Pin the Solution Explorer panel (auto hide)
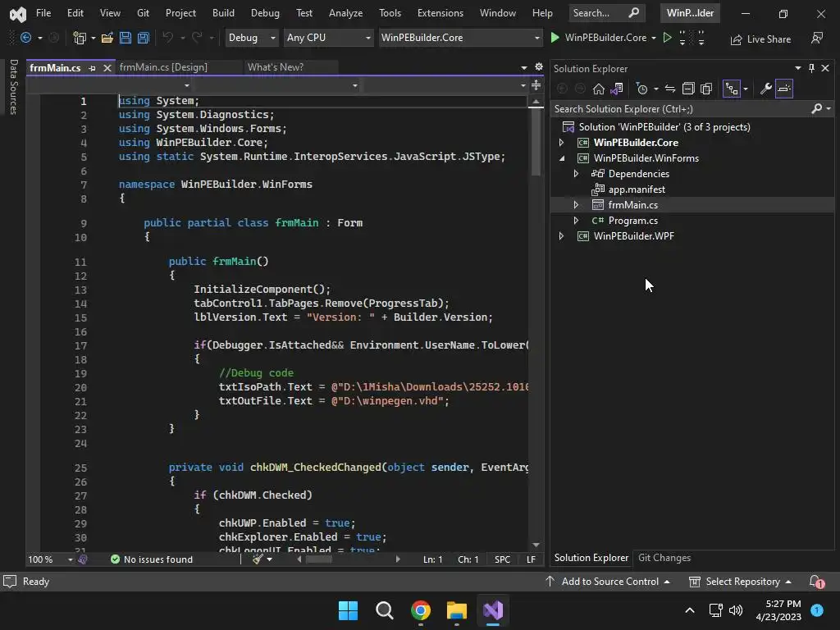 (x=811, y=68)
